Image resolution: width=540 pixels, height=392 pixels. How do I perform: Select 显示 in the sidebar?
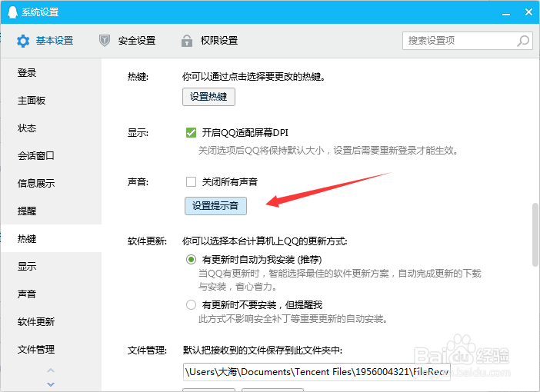click(51, 266)
